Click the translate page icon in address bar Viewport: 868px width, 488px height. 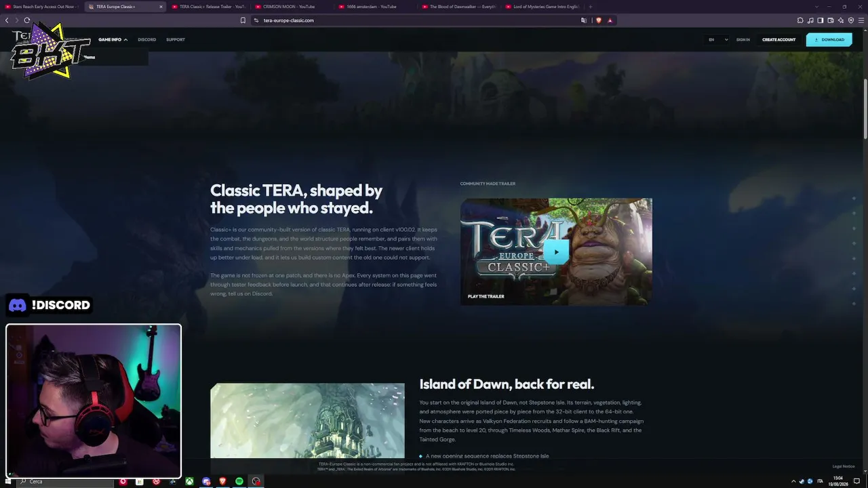(583, 20)
